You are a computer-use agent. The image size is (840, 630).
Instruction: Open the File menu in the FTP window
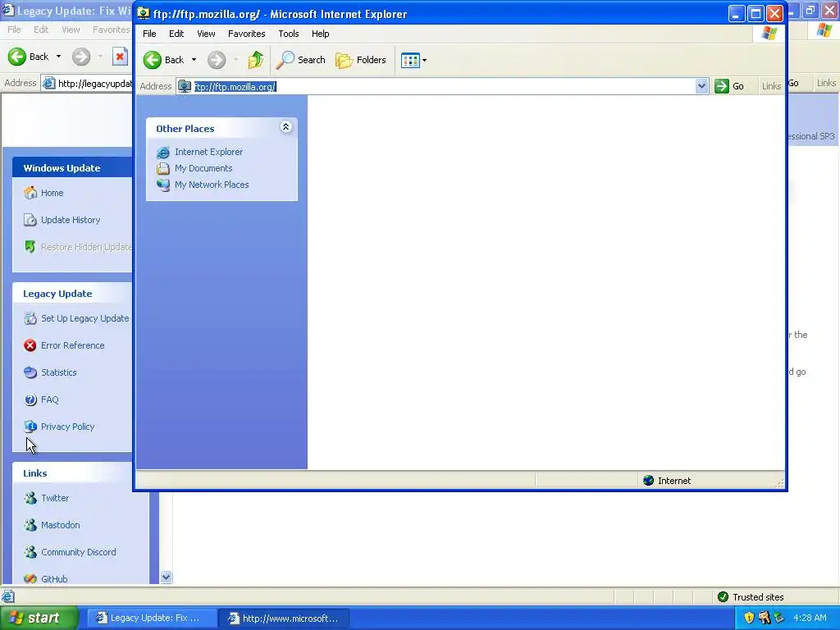tap(149, 34)
